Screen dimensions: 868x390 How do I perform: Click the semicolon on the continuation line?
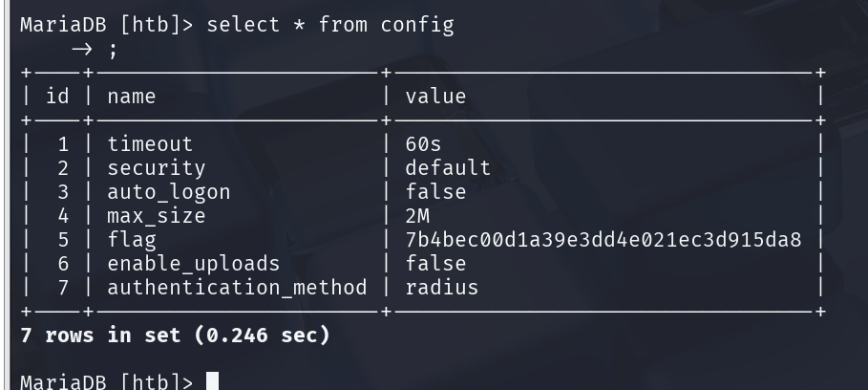pyautogui.click(x=112, y=49)
